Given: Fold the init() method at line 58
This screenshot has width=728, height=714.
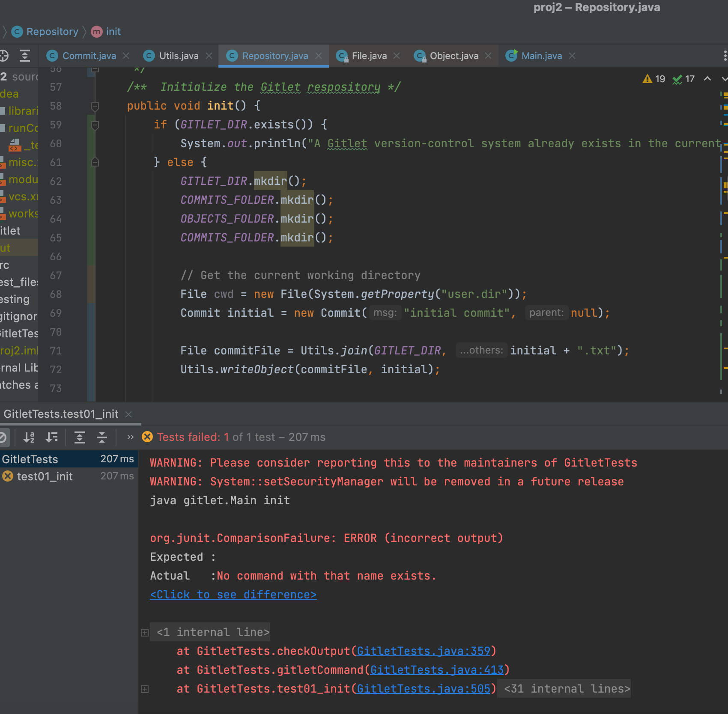Looking at the screenshot, I should coord(95,106).
